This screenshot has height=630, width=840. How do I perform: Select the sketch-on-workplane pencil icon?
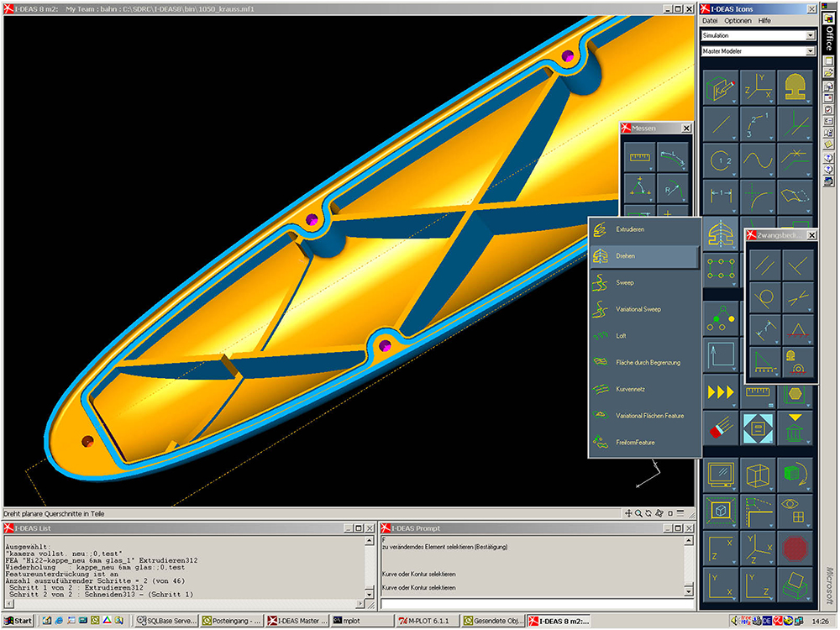[721, 87]
